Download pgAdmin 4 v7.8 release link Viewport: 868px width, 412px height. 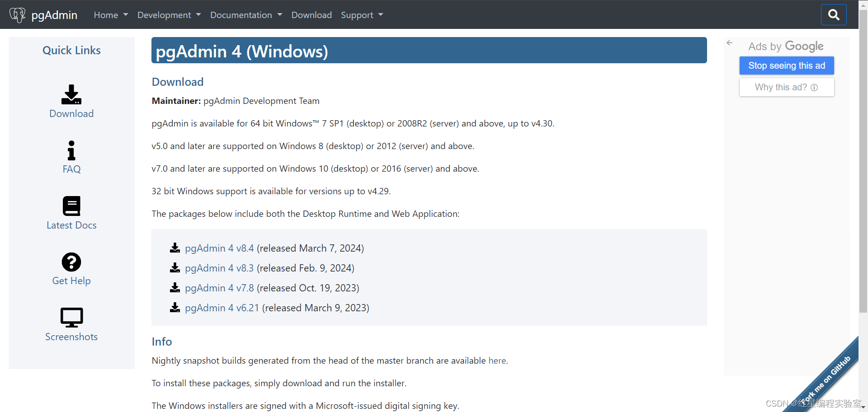pyautogui.click(x=219, y=288)
